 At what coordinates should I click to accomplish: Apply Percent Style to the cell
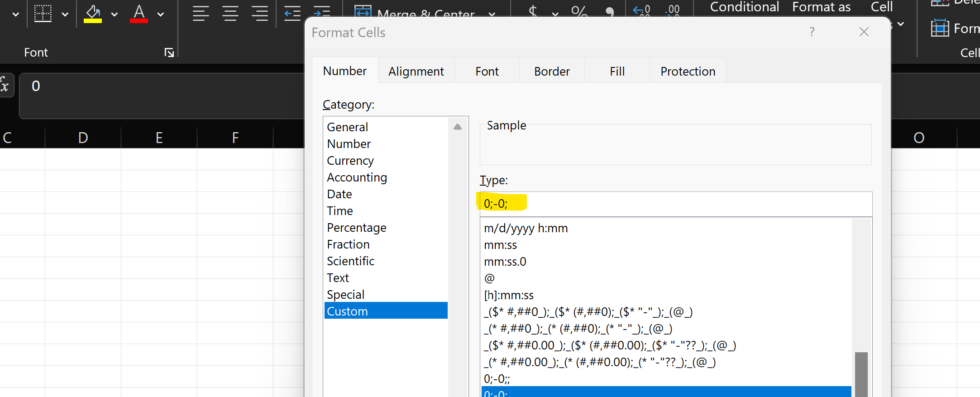pyautogui.click(x=579, y=11)
